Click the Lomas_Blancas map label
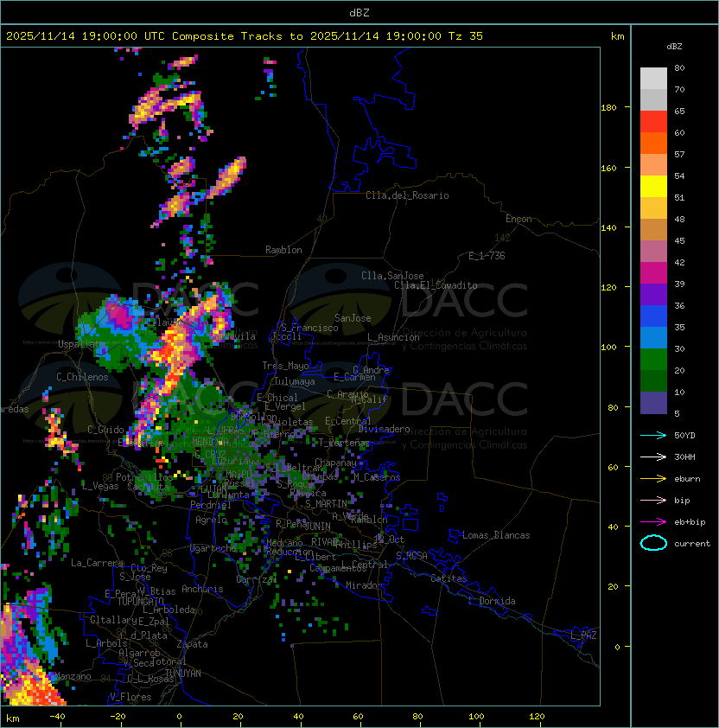Image resolution: width=719 pixels, height=728 pixels. coord(496,535)
